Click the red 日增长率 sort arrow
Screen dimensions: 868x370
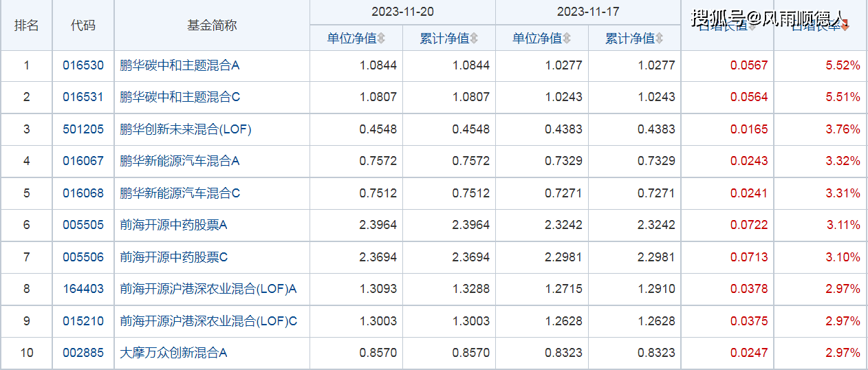coord(845,27)
